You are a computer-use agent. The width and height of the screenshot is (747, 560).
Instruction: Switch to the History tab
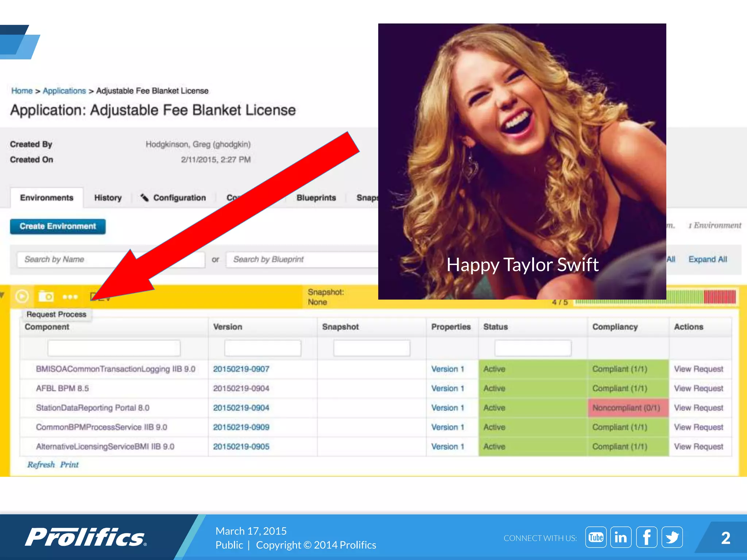click(108, 198)
